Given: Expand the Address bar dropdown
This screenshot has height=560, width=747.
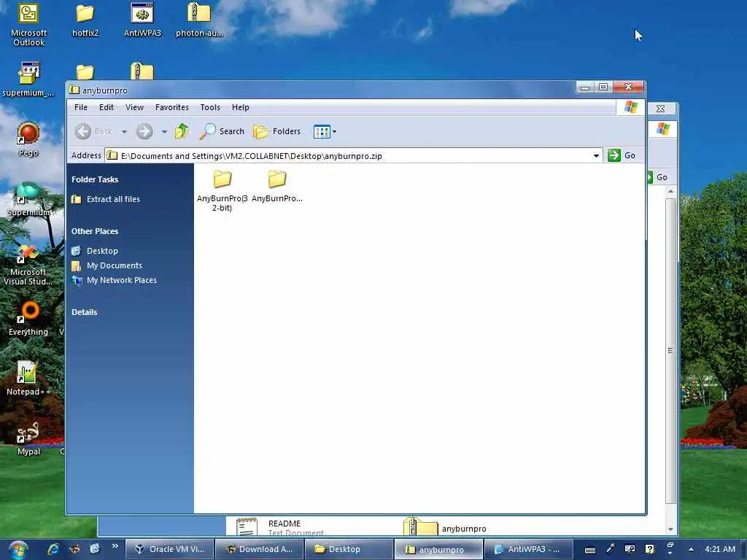Looking at the screenshot, I should (x=596, y=156).
